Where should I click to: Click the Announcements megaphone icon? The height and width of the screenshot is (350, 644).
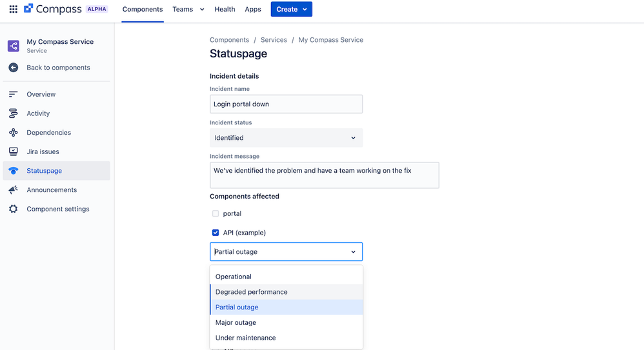click(x=13, y=190)
